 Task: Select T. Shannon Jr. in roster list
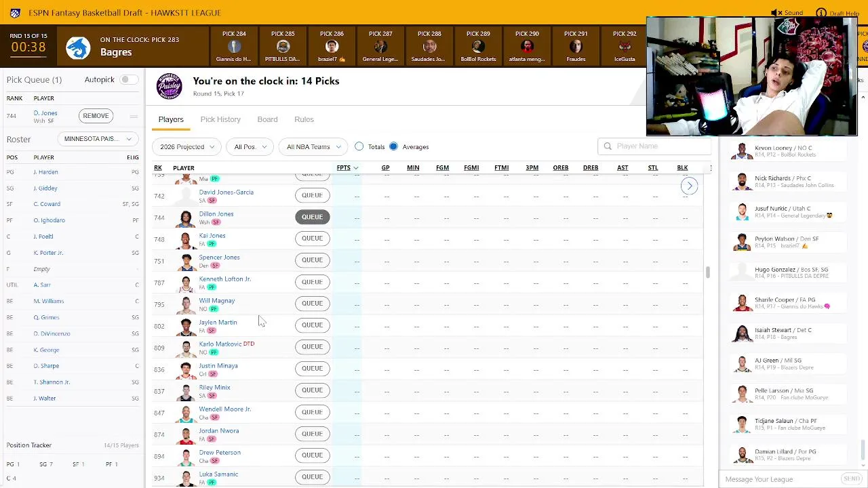tap(52, 382)
